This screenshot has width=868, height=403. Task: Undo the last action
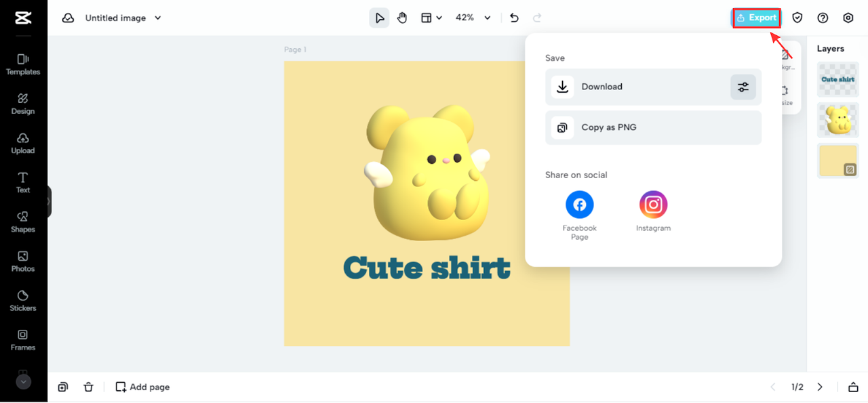tap(514, 18)
